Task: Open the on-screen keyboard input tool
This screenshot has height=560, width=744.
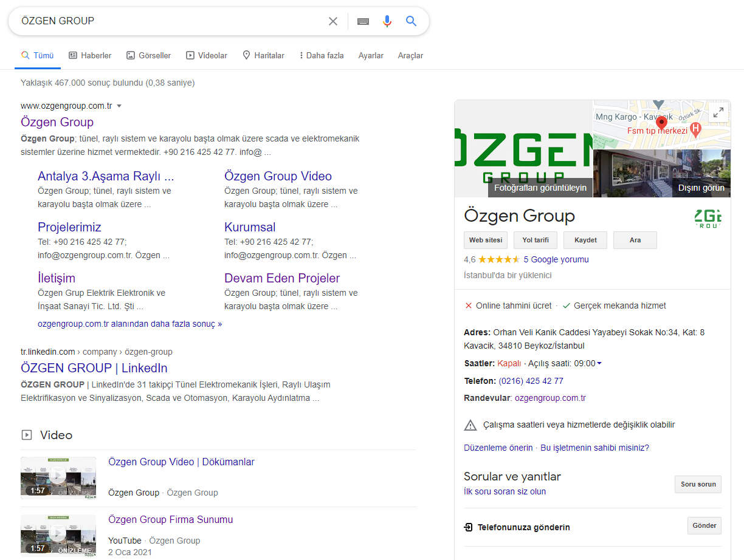Action: [363, 21]
